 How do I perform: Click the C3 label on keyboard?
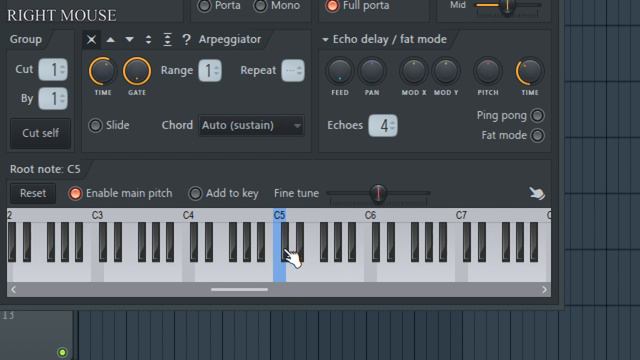point(97,216)
